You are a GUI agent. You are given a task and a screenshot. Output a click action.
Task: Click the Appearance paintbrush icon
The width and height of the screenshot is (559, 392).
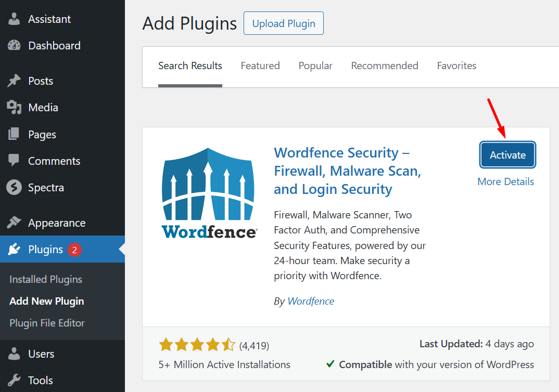pos(14,223)
